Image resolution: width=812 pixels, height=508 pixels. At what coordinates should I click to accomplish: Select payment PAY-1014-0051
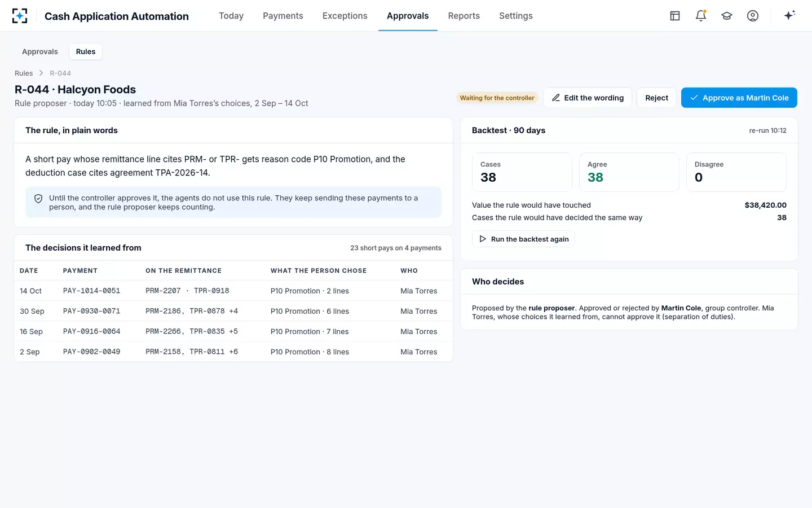pos(92,291)
